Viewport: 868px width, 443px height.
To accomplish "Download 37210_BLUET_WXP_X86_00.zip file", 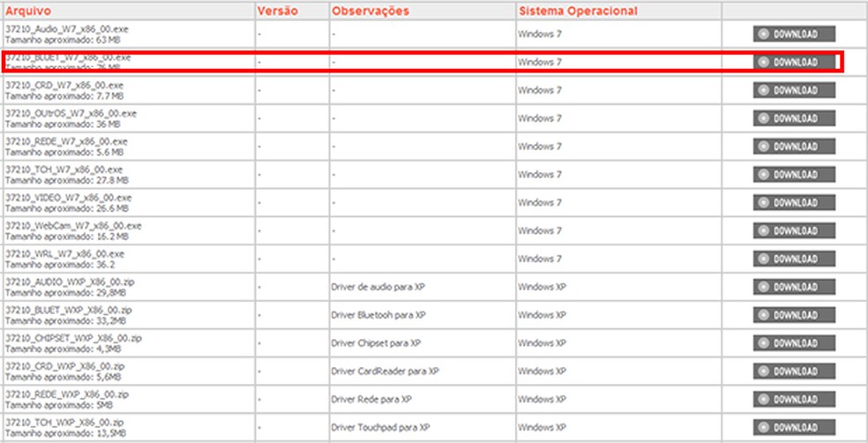I will click(794, 315).
